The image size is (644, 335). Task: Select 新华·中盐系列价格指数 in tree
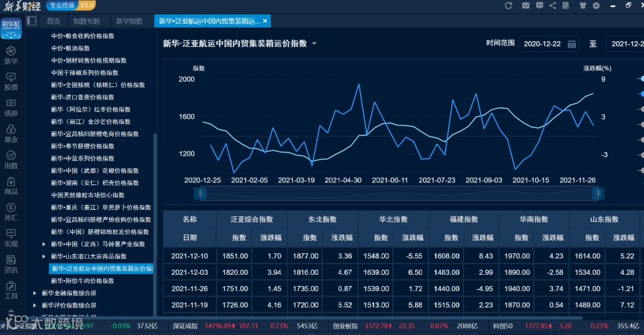[x=82, y=159]
